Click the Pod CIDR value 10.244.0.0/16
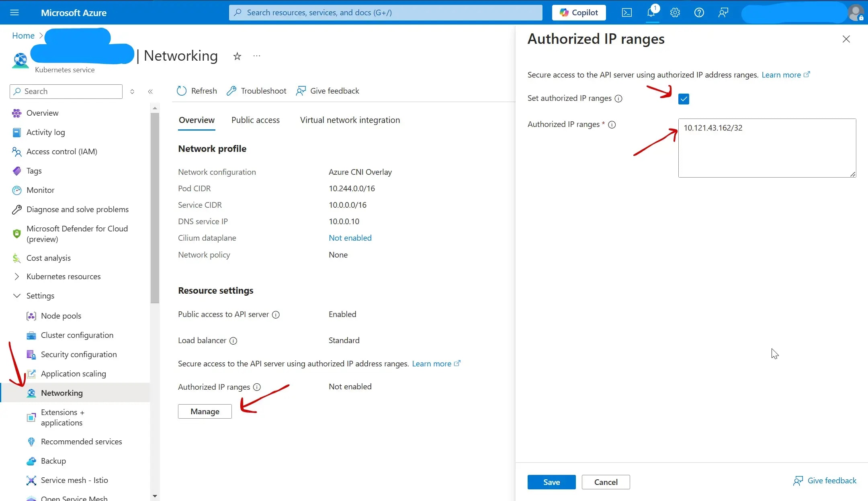868x501 pixels. [352, 188]
